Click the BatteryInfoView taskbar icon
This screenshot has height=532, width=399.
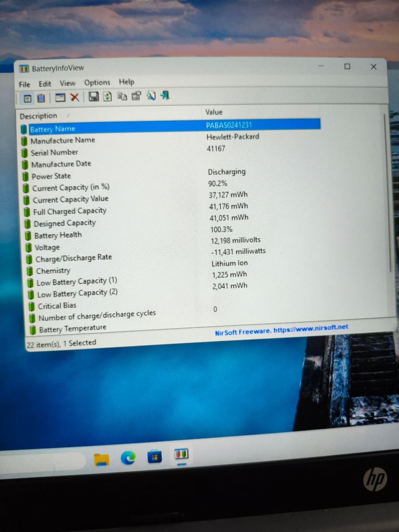(181, 454)
